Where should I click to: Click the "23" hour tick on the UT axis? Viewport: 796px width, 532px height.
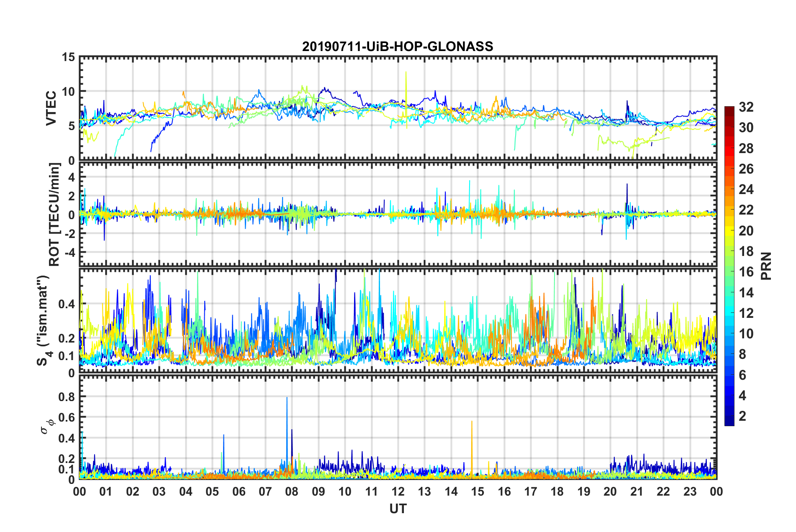pos(690,491)
